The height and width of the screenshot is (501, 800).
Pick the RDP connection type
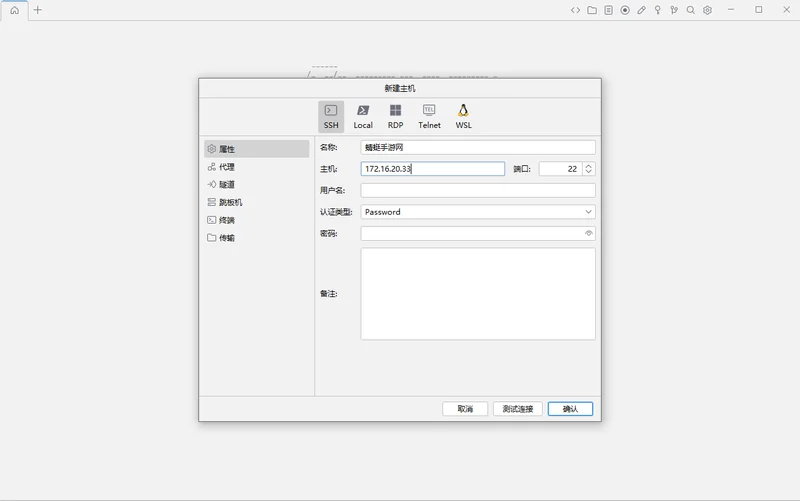(395, 116)
